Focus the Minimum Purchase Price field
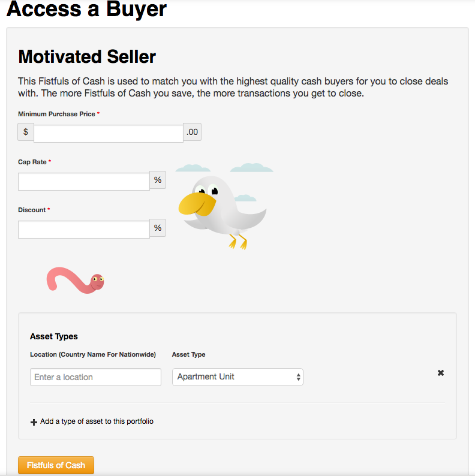This screenshot has width=475, height=476. click(x=109, y=133)
